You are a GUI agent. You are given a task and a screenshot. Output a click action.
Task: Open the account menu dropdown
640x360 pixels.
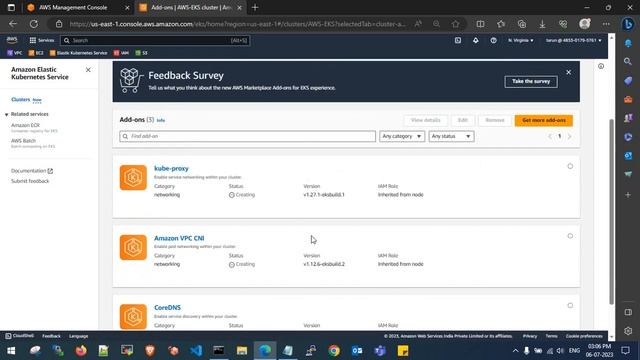point(573,40)
